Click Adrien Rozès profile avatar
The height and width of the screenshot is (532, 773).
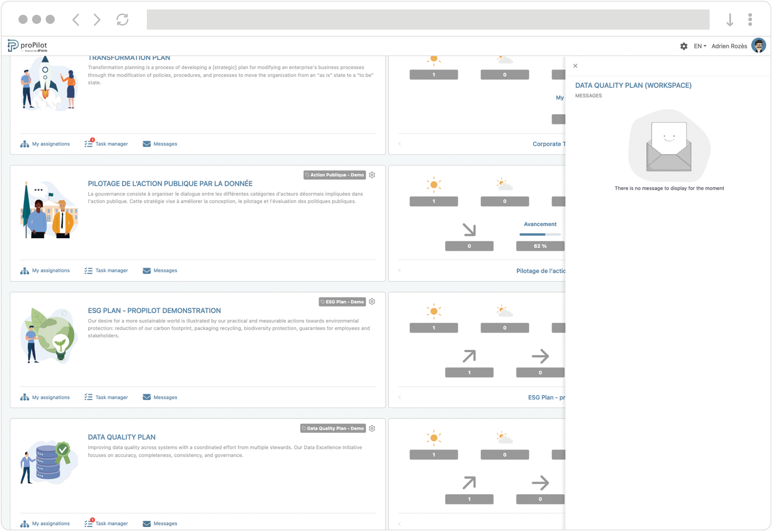pyautogui.click(x=758, y=46)
